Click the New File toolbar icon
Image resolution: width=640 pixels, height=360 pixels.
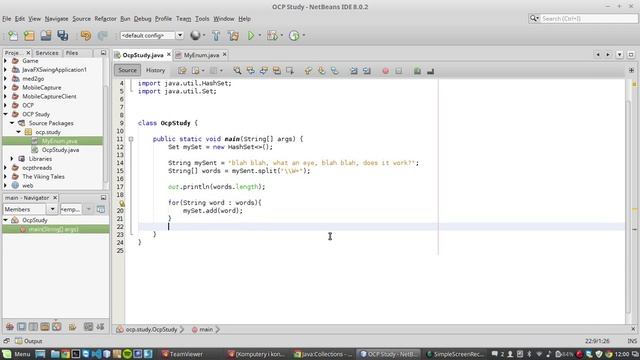[x=13, y=36]
